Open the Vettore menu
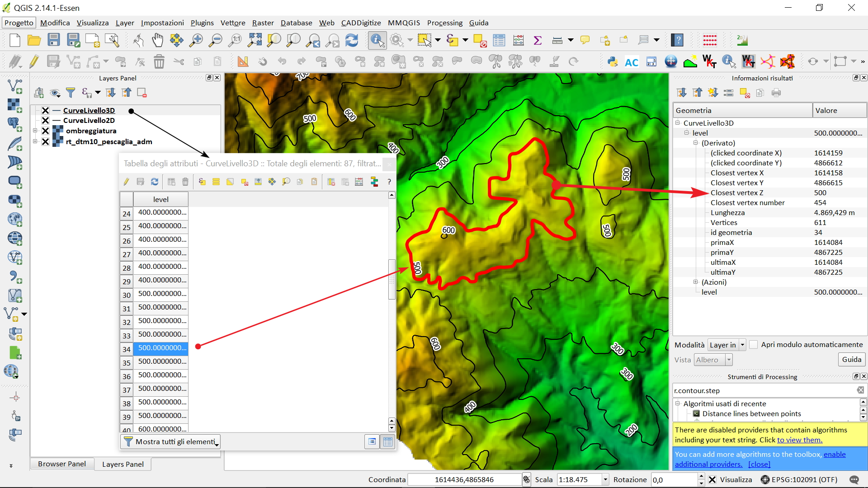Image resolution: width=868 pixels, height=488 pixels. point(232,23)
